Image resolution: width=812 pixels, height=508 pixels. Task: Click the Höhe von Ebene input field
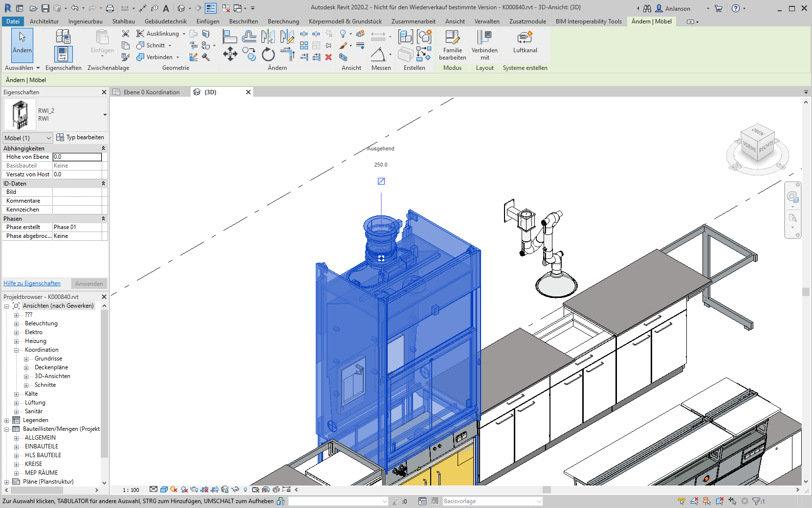[x=77, y=157]
